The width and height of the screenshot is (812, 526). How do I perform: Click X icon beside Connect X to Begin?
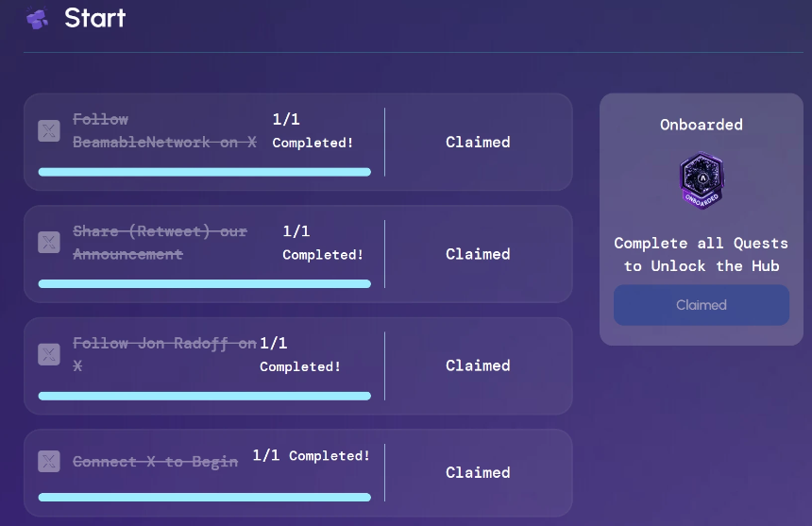(49, 462)
